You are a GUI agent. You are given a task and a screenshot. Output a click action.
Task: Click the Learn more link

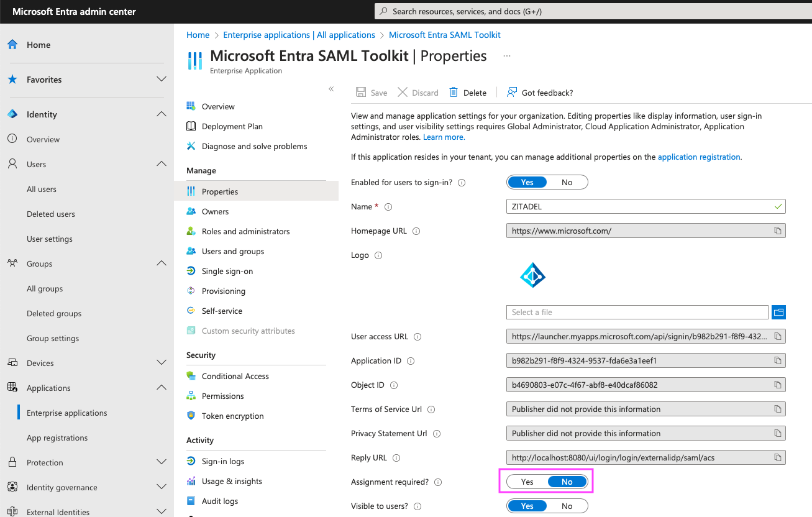443,137
